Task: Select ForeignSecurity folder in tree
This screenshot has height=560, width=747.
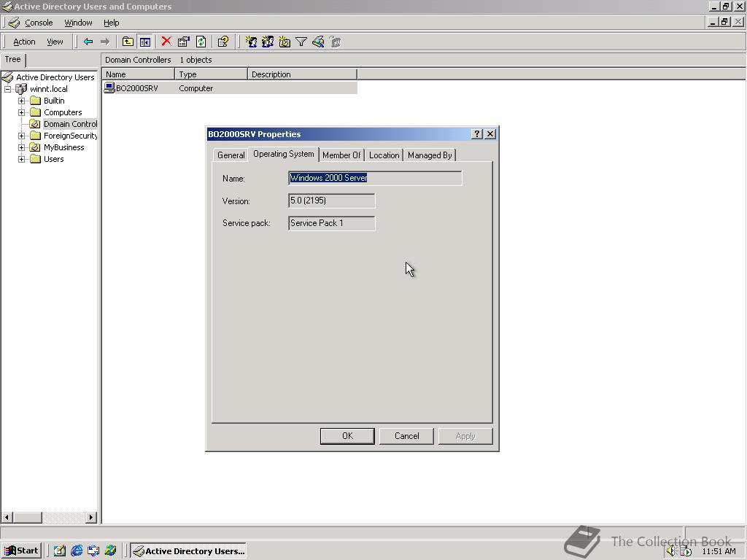Action: pos(70,136)
